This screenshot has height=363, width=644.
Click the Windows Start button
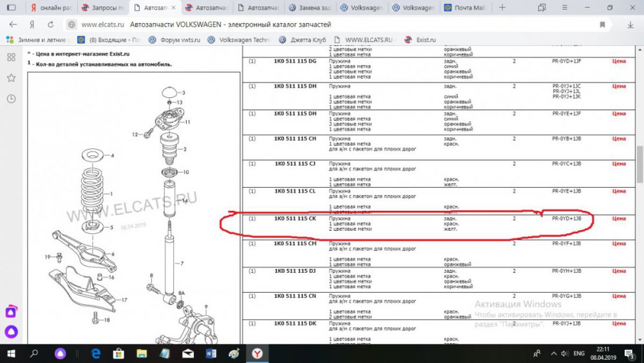point(11,353)
